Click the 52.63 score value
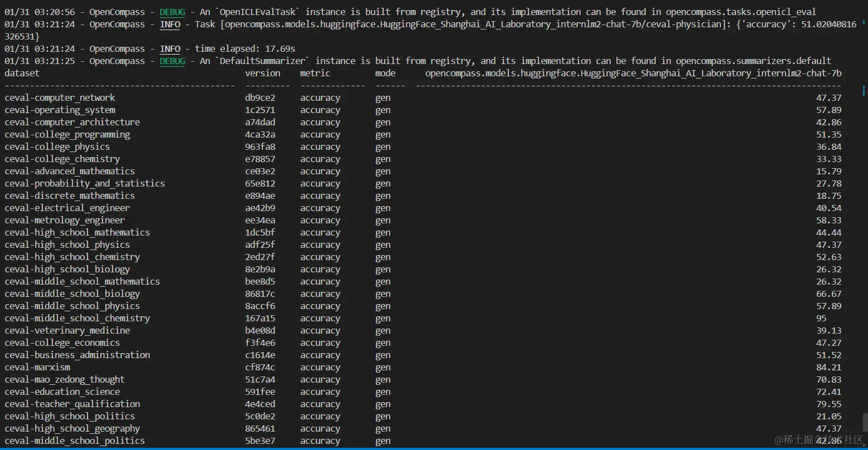This screenshot has width=868, height=450. pyautogui.click(x=829, y=257)
